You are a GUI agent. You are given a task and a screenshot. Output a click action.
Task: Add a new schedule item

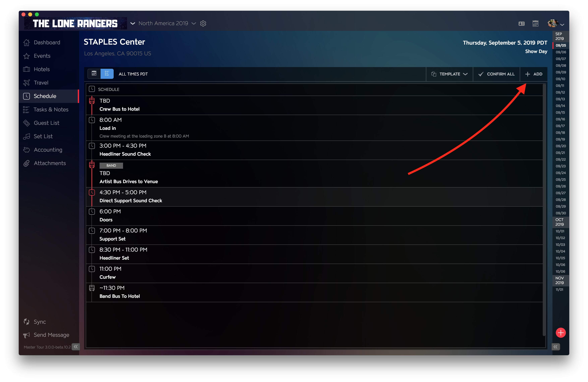click(x=534, y=74)
